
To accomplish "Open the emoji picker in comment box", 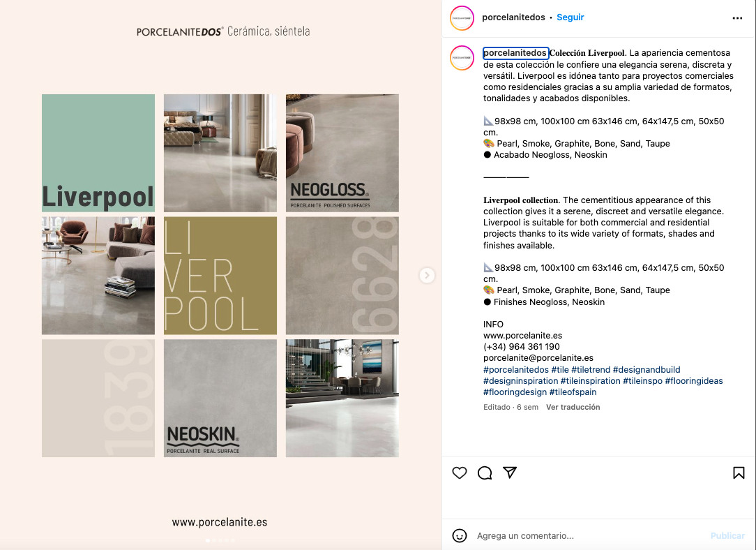I will (x=460, y=535).
